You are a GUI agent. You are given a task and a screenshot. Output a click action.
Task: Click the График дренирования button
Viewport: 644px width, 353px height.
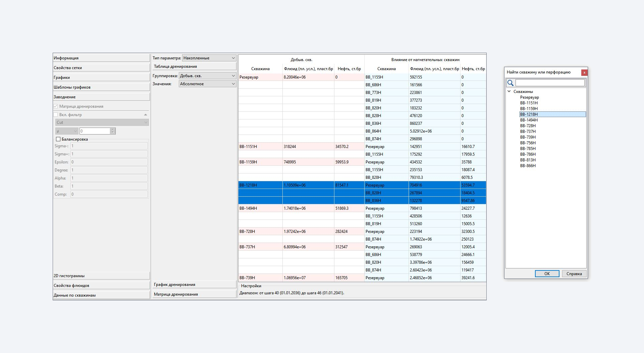(x=194, y=285)
